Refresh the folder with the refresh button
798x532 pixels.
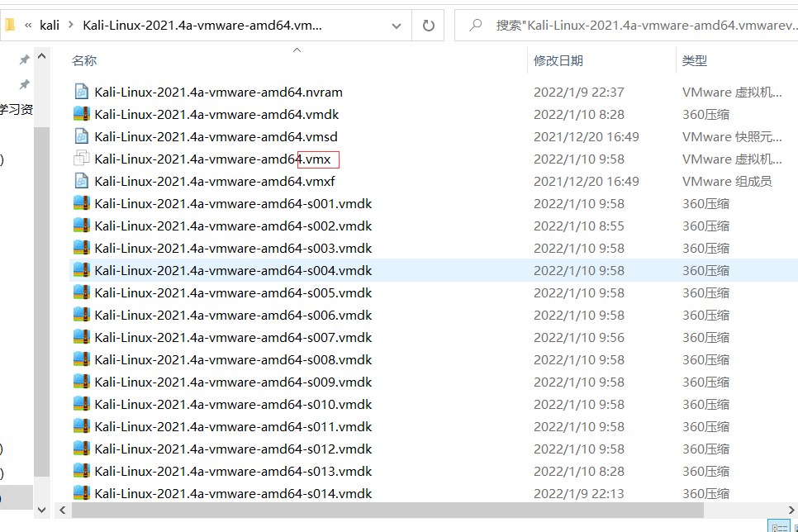pos(428,25)
